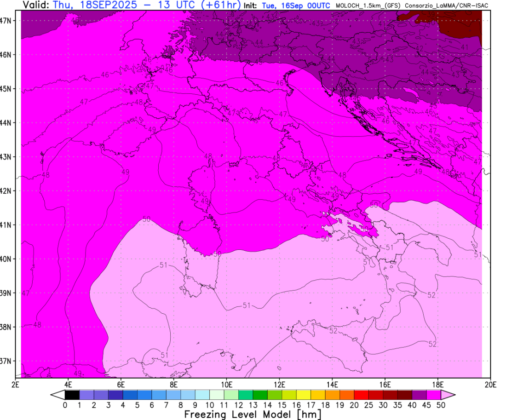Choose the red swatch between 20 and 25
The image size is (506, 420).
point(362,395)
